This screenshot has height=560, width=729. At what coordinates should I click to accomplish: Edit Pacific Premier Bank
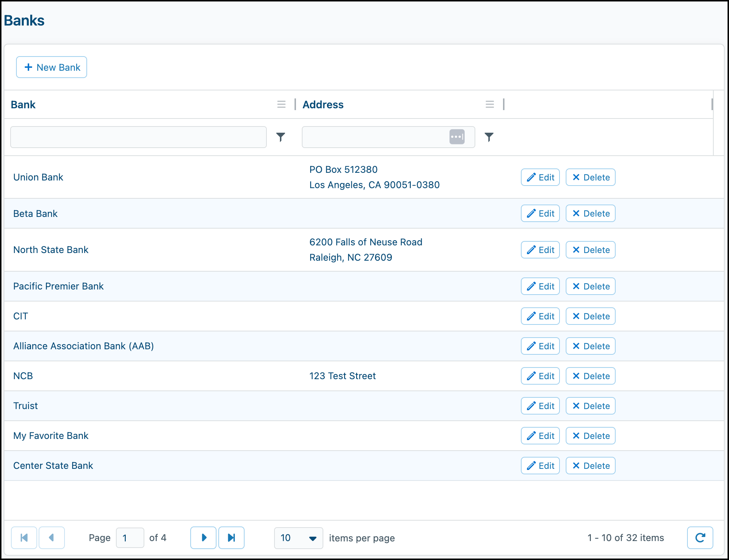tap(540, 286)
